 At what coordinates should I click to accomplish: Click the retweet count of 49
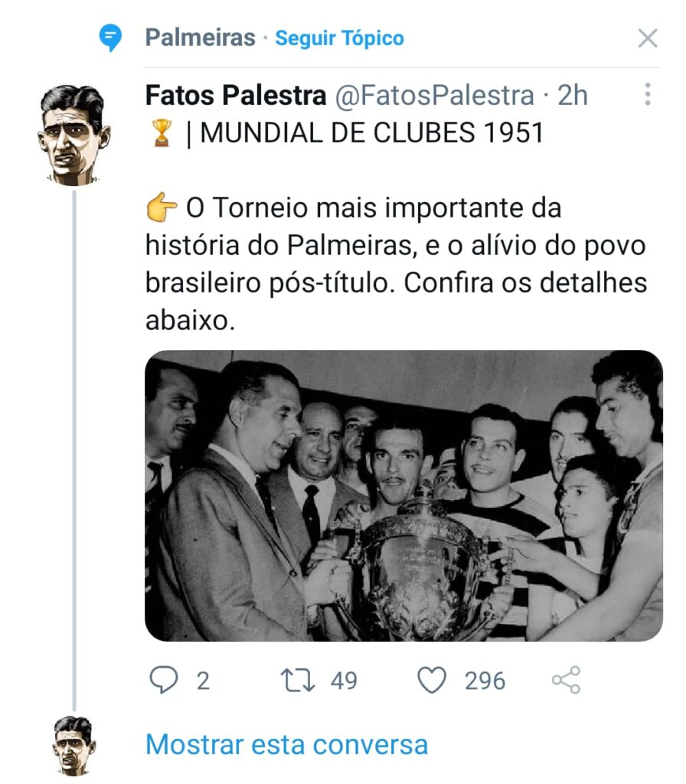coord(344,681)
